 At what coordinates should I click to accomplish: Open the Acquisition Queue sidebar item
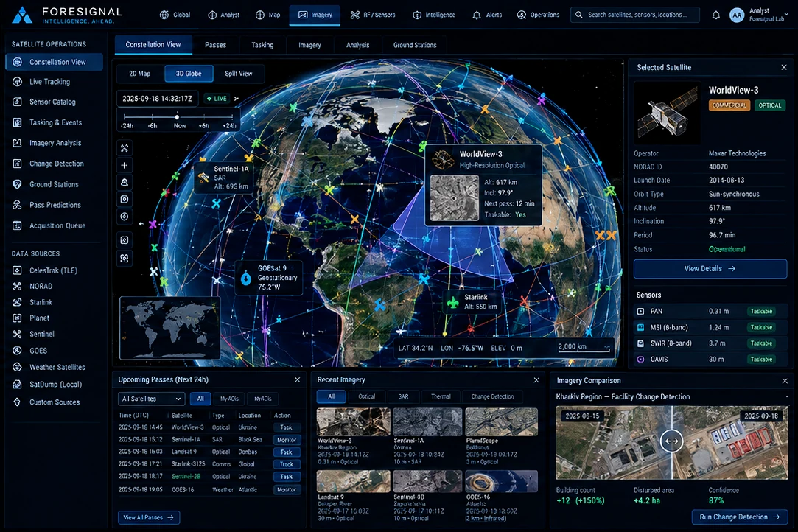(x=57, y=225)
